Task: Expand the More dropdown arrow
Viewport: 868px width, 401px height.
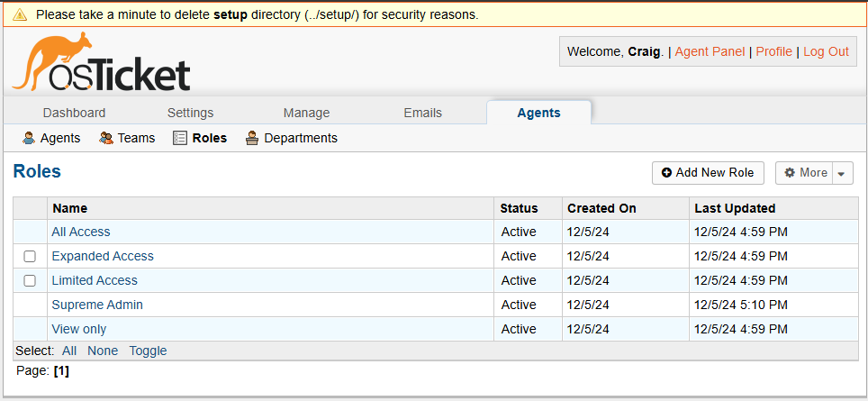Action: 842,174
